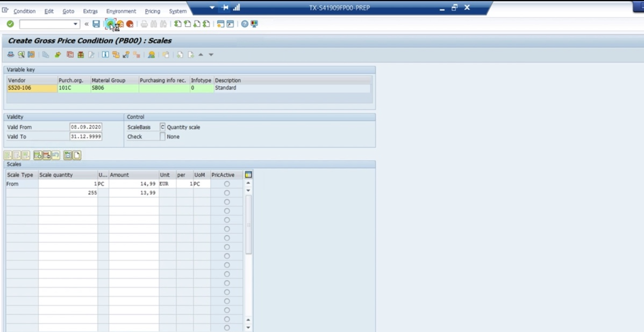Select the fifth PricActive radio button
The image size is (644, 332).
227,220
